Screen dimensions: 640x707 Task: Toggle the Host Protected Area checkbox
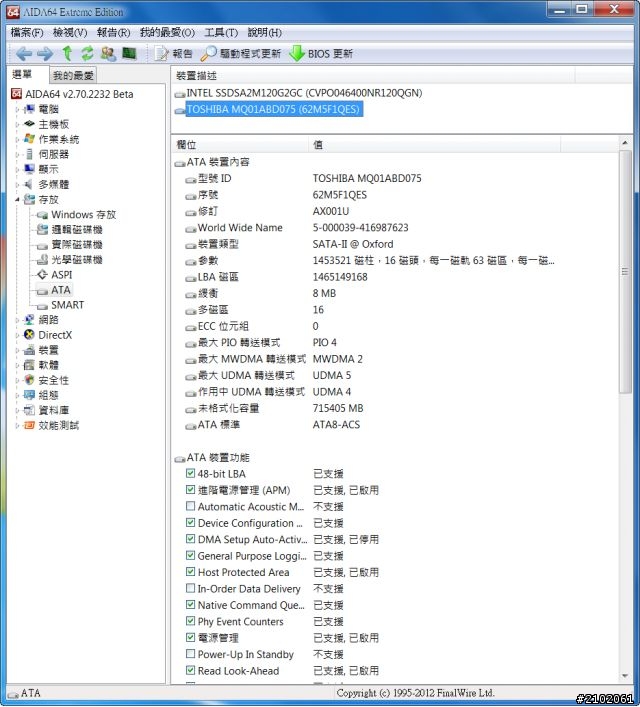190,572
